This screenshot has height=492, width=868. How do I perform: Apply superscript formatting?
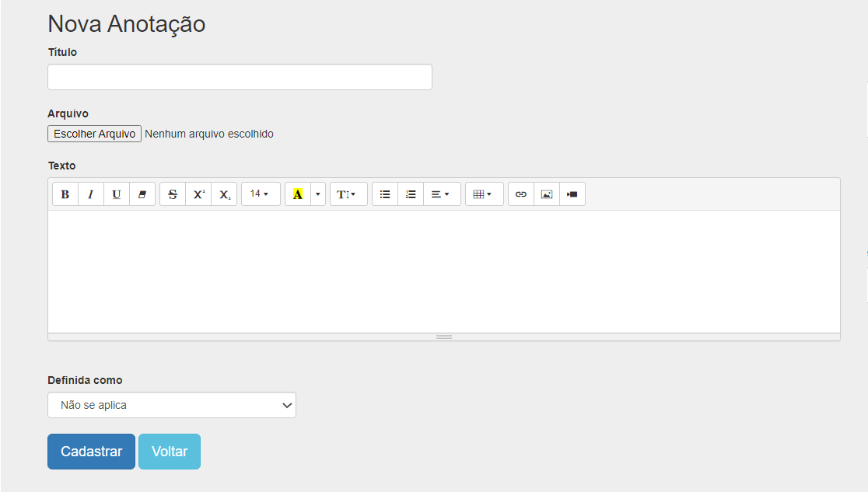pyautogui.click(x=198, y=194)
